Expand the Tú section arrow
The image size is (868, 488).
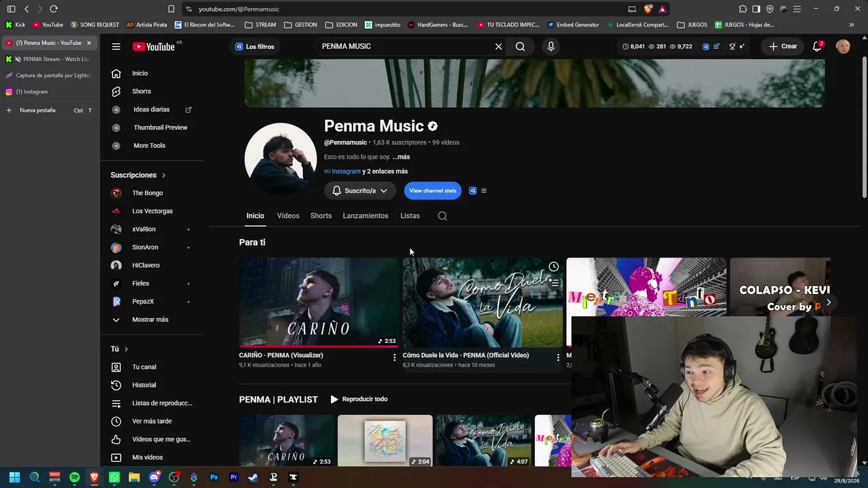(x=126, y=349)
